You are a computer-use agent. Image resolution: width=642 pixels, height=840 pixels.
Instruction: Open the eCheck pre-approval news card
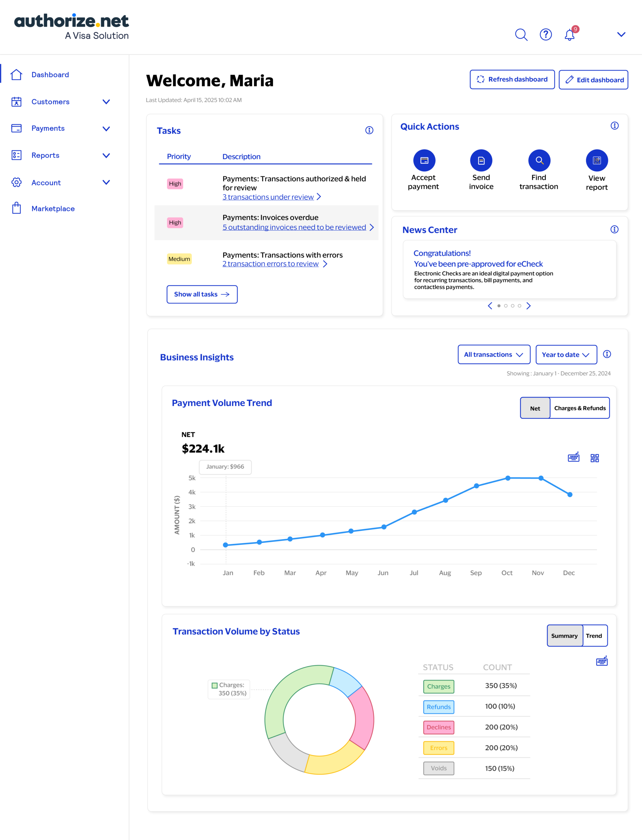coord(509,269)
